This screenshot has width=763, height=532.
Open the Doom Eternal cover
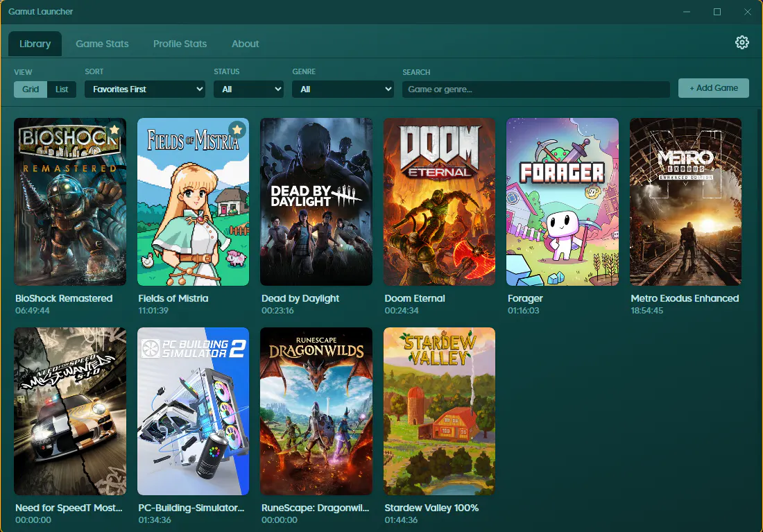[x=439, y=202]
